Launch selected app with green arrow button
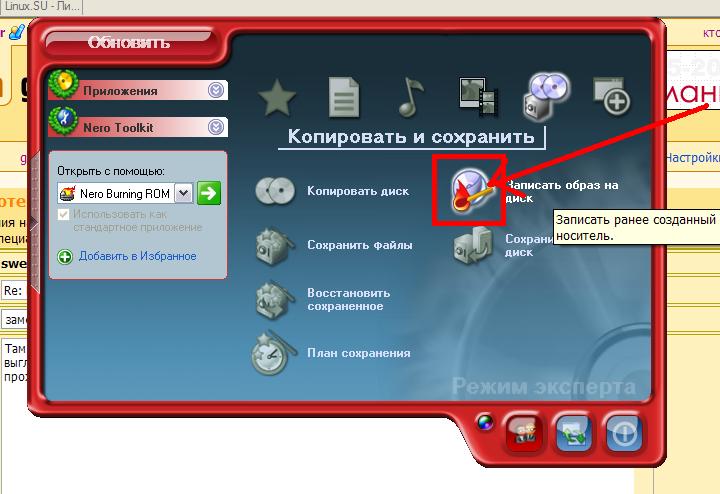 point(209,193)
